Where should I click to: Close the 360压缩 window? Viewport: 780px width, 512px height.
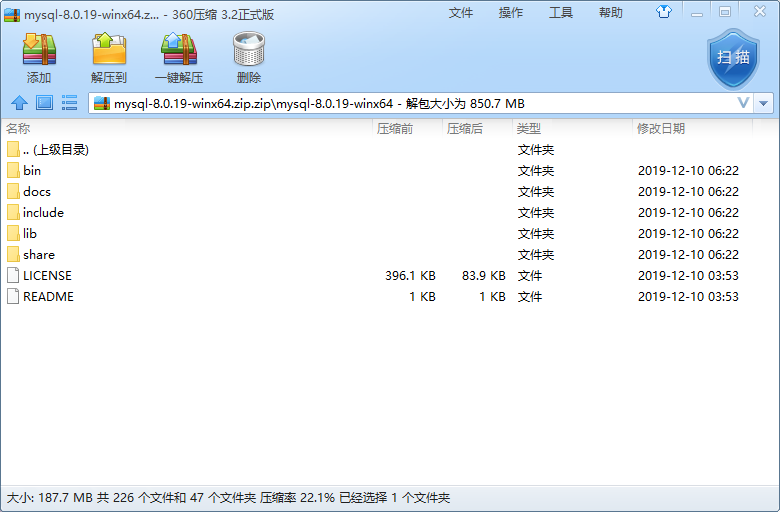(x=760, y=11)
